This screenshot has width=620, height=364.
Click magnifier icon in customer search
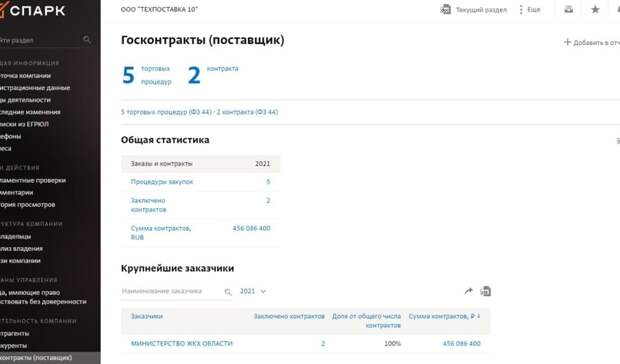point(228,292)
